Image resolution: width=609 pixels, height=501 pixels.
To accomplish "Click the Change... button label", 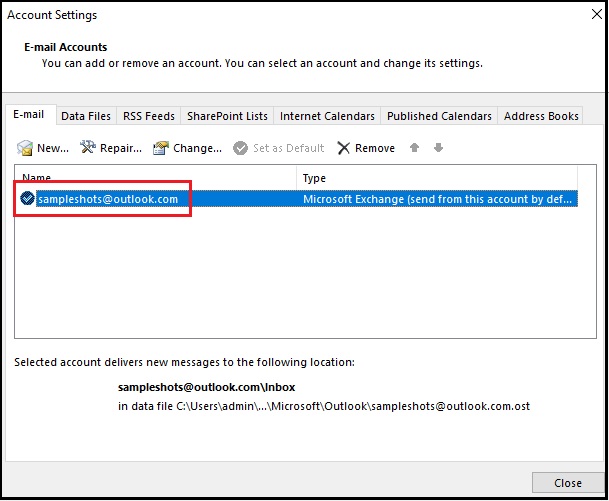I will click(197, 148).
